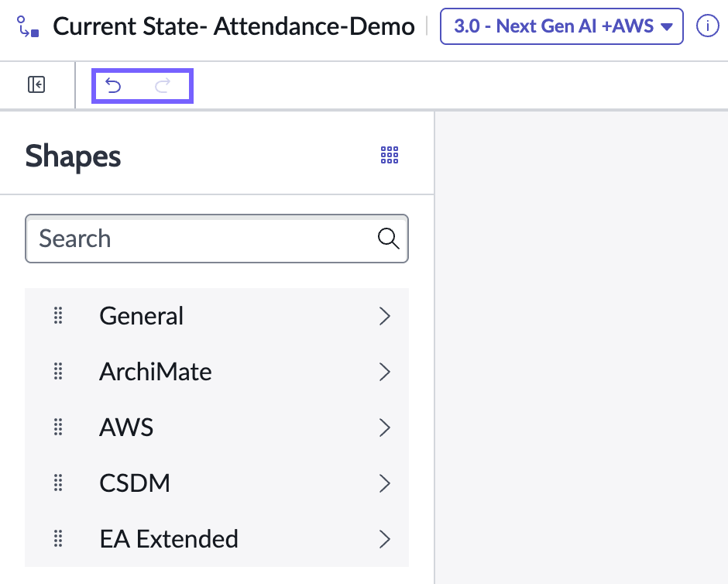Click the Redo arrow
The width and height of the screenshot is (728, 584).
[x=163, y=85]
